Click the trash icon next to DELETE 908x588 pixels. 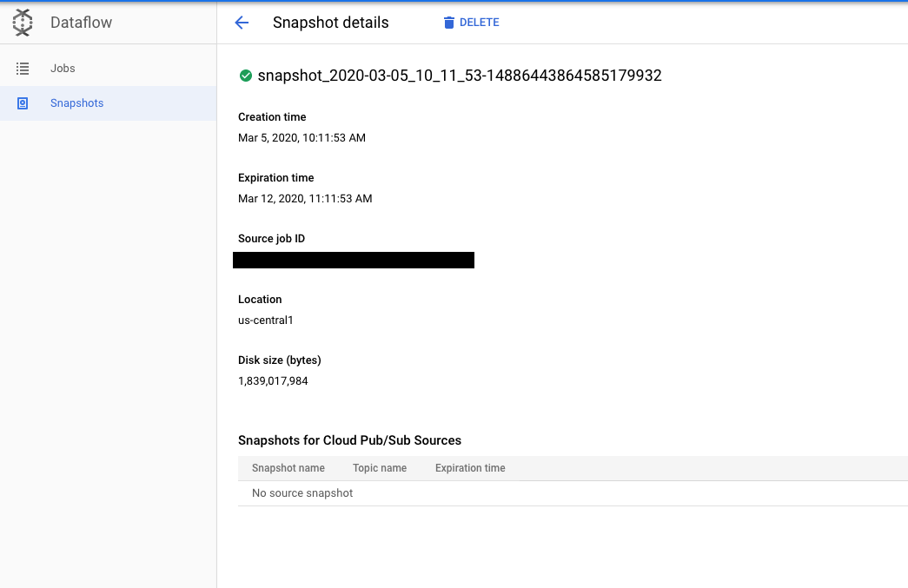[447, 22]
